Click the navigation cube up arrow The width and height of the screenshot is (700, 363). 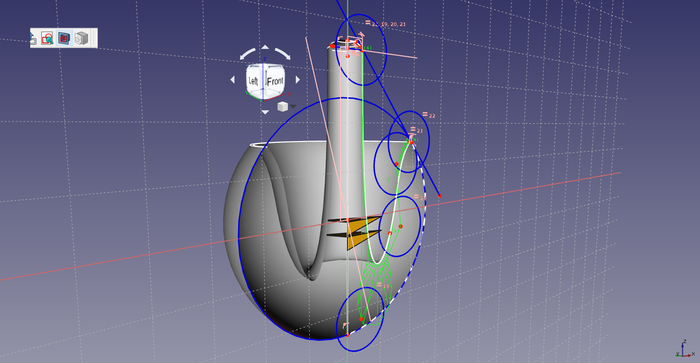click(x=265, y=47)
